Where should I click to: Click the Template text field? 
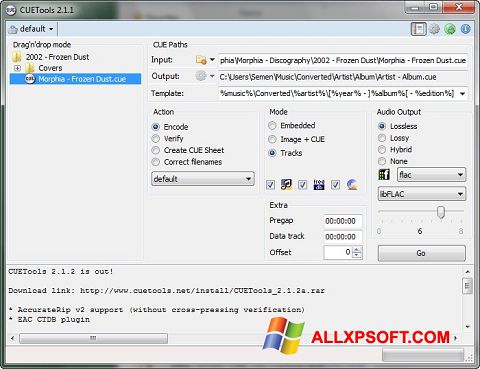click(x=338, y=93)
